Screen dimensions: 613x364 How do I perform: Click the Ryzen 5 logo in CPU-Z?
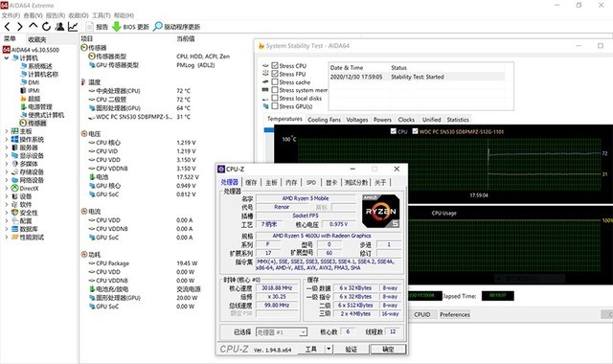(x=381, y=211)
